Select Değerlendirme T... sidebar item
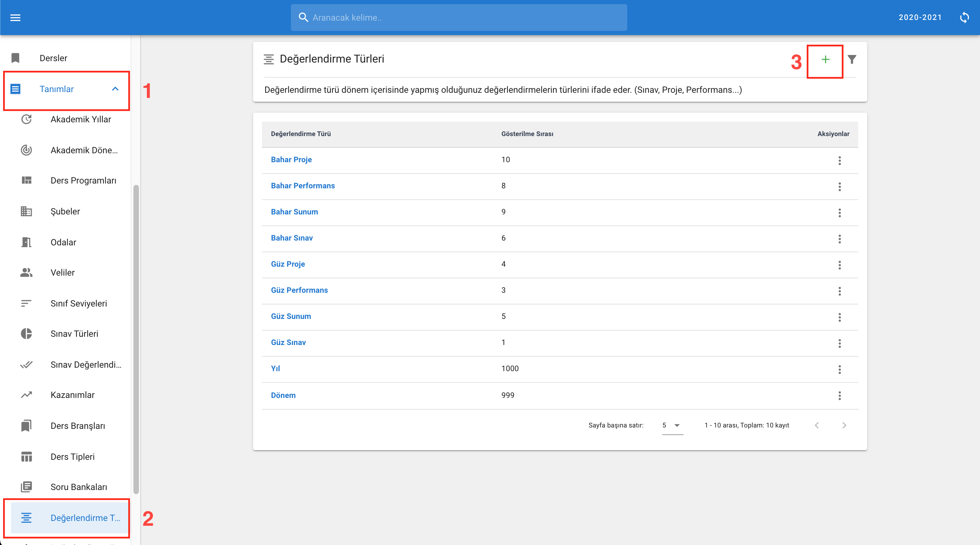980x545 pixels. [69, 518]
